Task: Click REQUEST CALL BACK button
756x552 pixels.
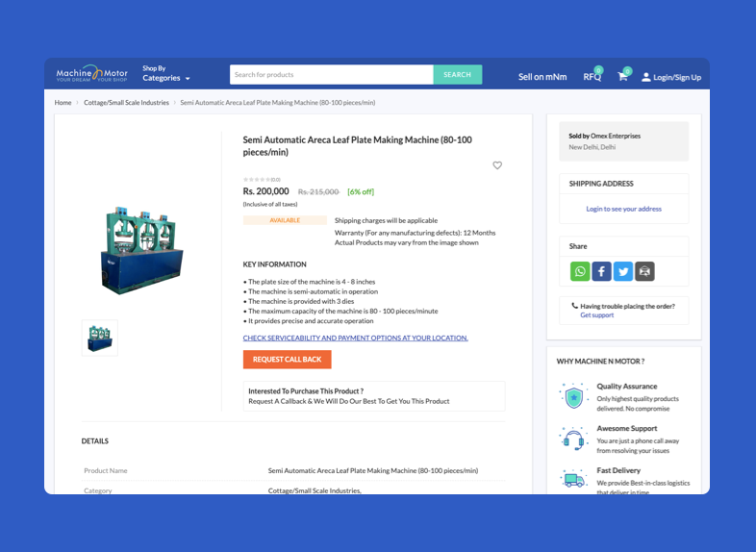Action: pyautogui.click(x=287, y=360)
